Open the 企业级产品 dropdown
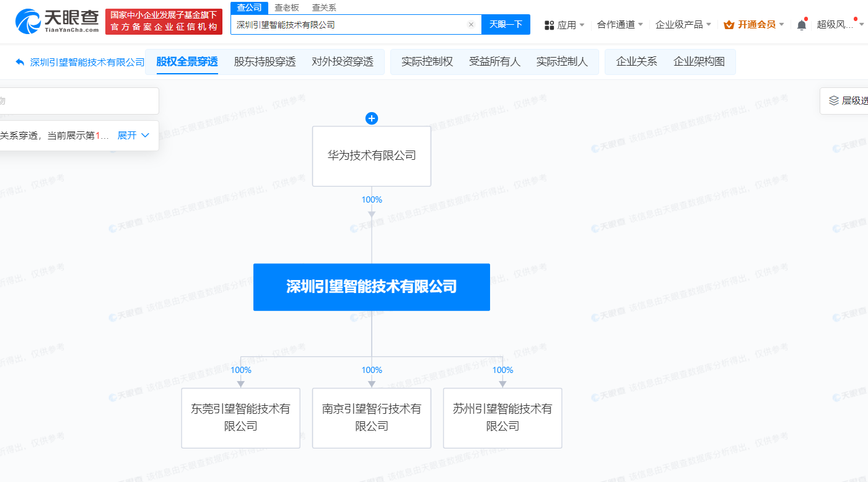This screenshot has width=868, height=482. [683, 25]
